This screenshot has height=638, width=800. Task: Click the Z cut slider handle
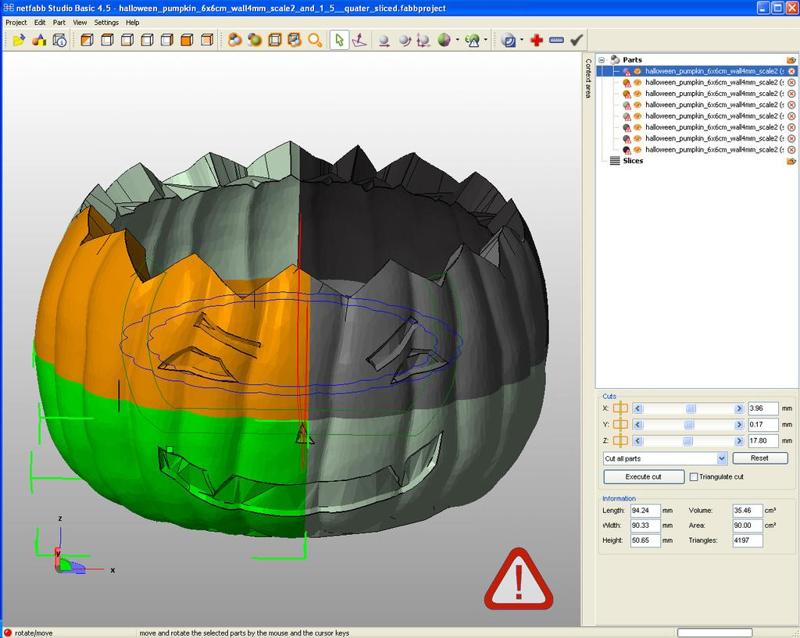coord(689,440)
